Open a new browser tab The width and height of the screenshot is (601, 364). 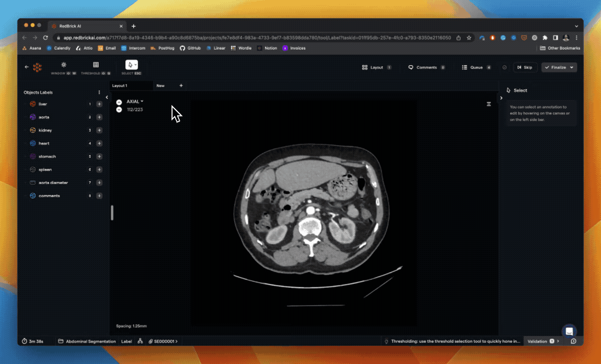click(133, 26)
